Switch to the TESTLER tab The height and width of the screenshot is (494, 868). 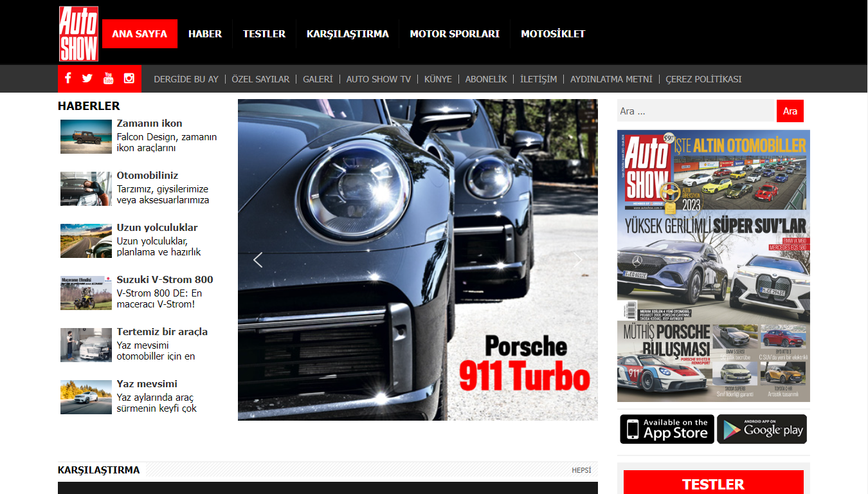tap(264, 33)
